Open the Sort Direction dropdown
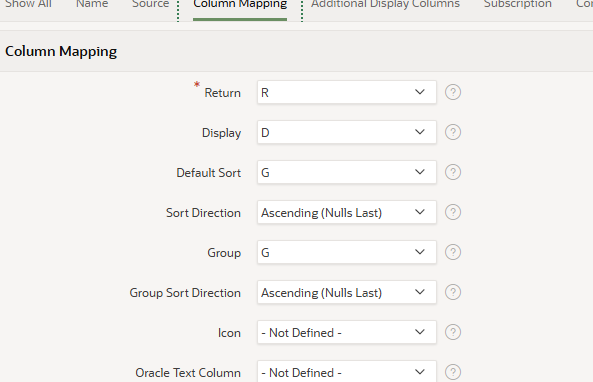593x382 pixels. (347, 212)
